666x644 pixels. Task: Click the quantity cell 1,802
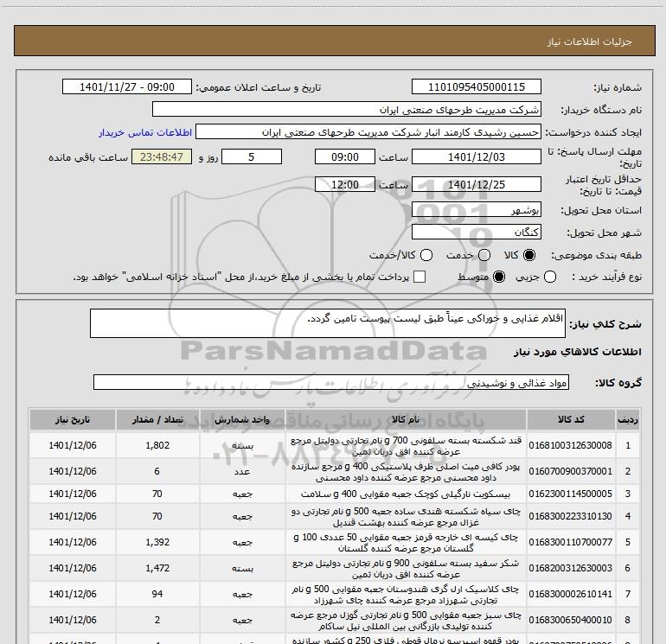coord(157,445)
